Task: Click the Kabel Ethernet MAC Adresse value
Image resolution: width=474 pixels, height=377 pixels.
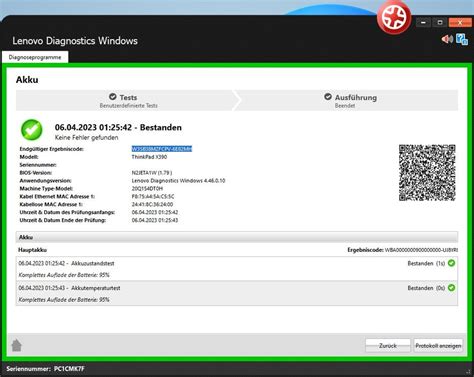Action: click(153, 197)
